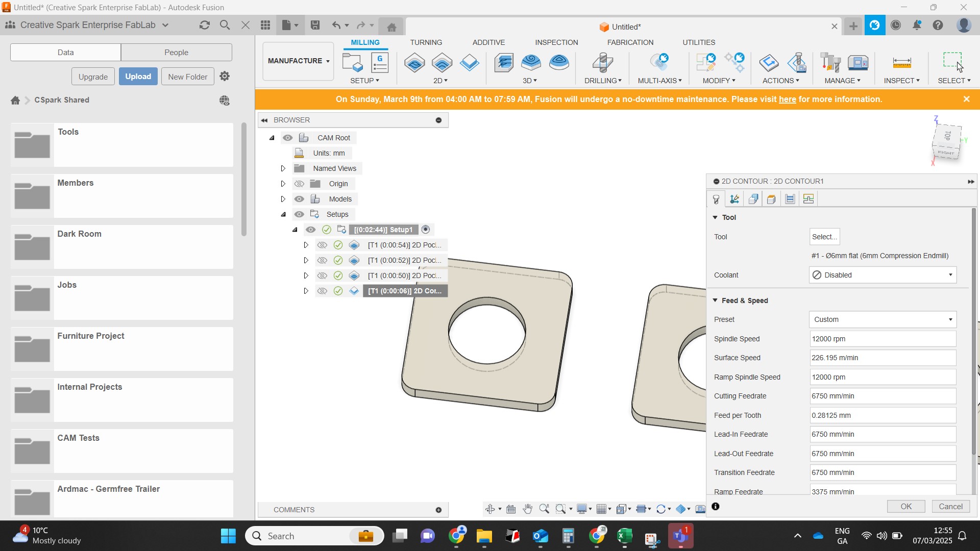Open the Job Status clock icon
Screen dimensions: 980x551
coord(896,25)
